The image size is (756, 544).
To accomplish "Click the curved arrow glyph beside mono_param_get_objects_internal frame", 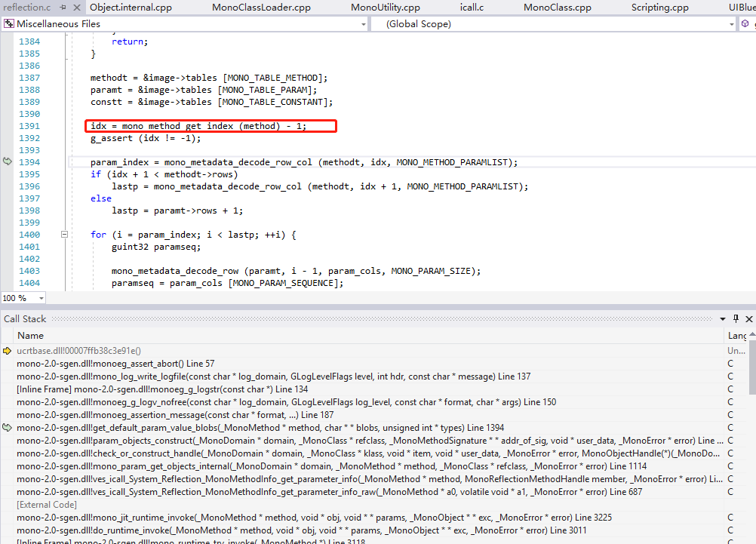I will coord(6,465).
